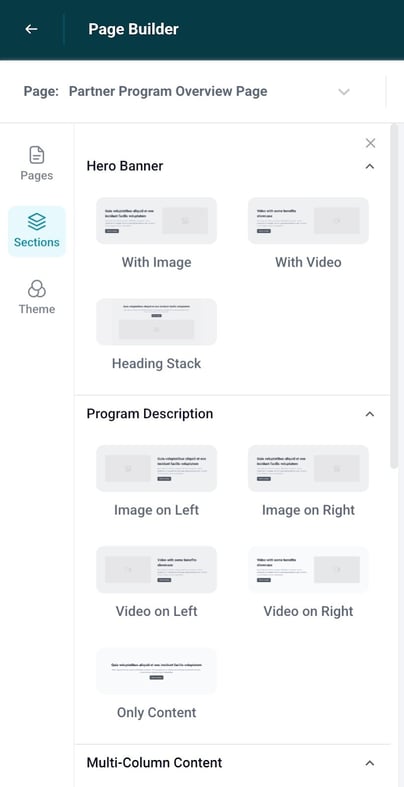Select the Sections layers icon

pyautogui.click(x=37, y=221)
